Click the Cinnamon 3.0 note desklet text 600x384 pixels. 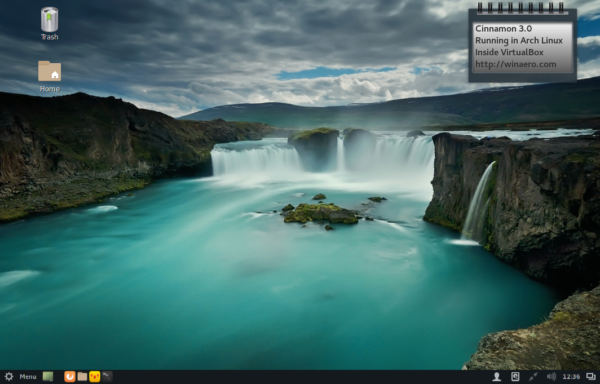[x=503, y=29]
